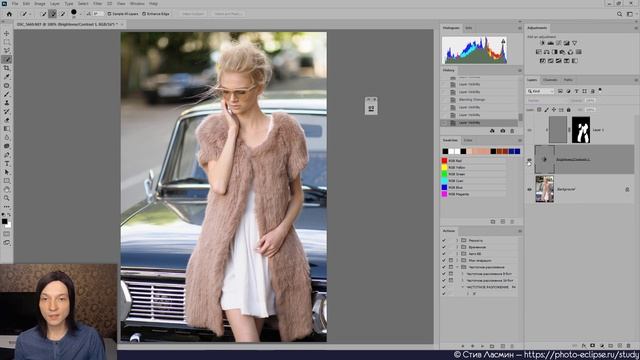Screen dimensions: 640x360
Task: Open the Window menu
Action: tap(137, 4)
